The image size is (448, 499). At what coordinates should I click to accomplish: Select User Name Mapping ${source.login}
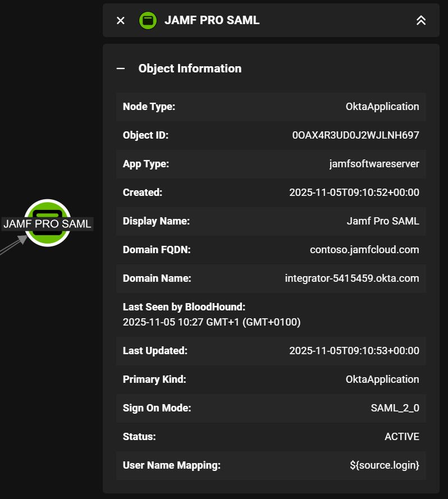pyautogui.click(x=385, y=465)
